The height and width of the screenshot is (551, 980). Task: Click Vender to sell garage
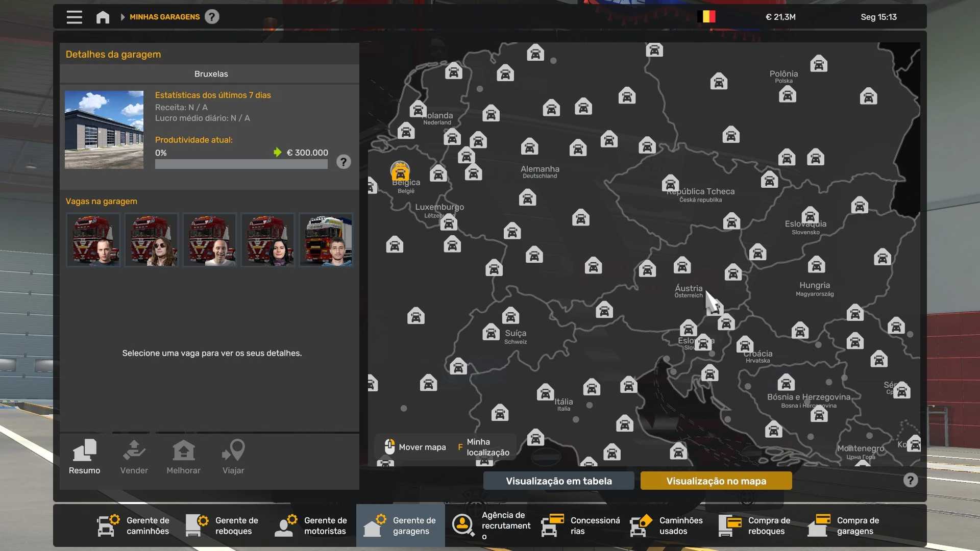pyautogui.click(x=134, y=458)
